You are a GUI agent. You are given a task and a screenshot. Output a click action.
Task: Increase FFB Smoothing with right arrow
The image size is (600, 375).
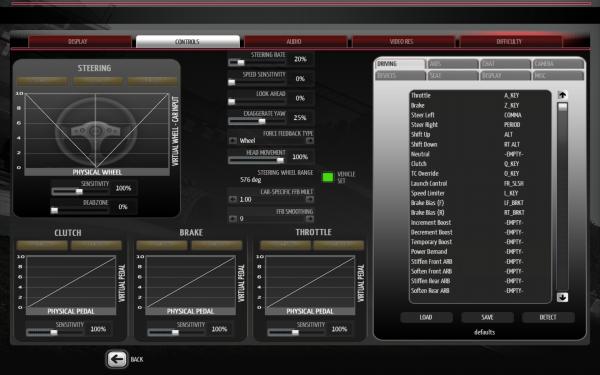click(310, 218)
